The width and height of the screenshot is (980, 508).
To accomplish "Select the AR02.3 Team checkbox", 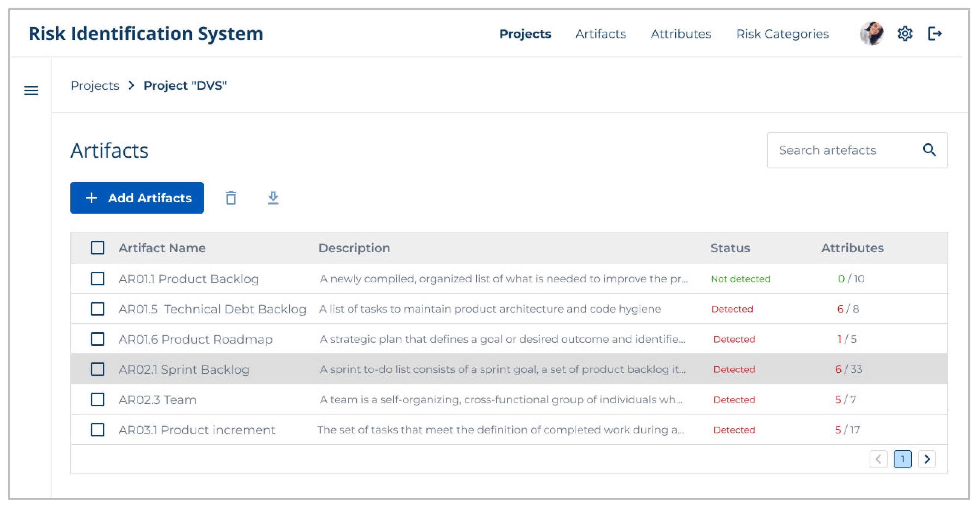I will click(97, 400).
